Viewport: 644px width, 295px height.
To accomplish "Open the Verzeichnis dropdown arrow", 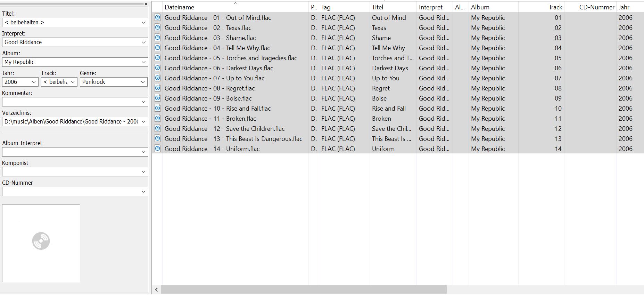I will [143, 121].
